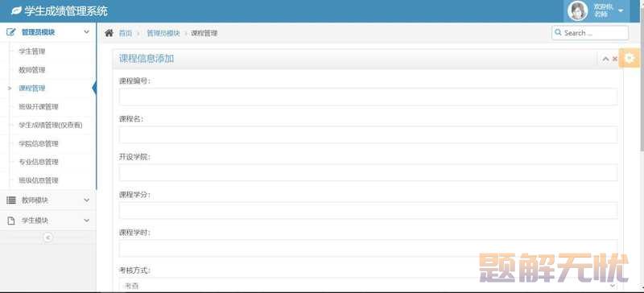Click the 课程编号 input field
The width and height of the screenshot is (644, 293).
pos(368,97)
